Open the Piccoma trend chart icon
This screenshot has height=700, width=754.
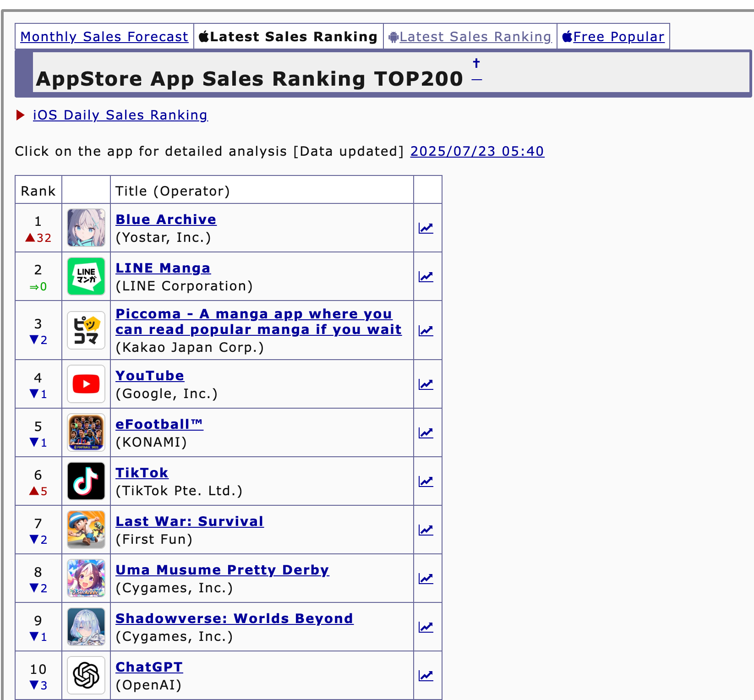(426, 330)
